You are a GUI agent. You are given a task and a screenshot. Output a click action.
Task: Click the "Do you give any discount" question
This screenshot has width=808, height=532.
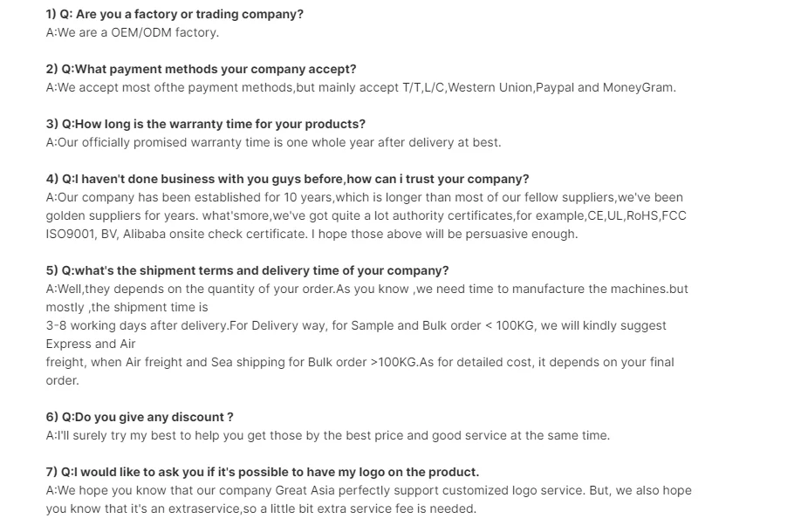[x=140, y=417]
